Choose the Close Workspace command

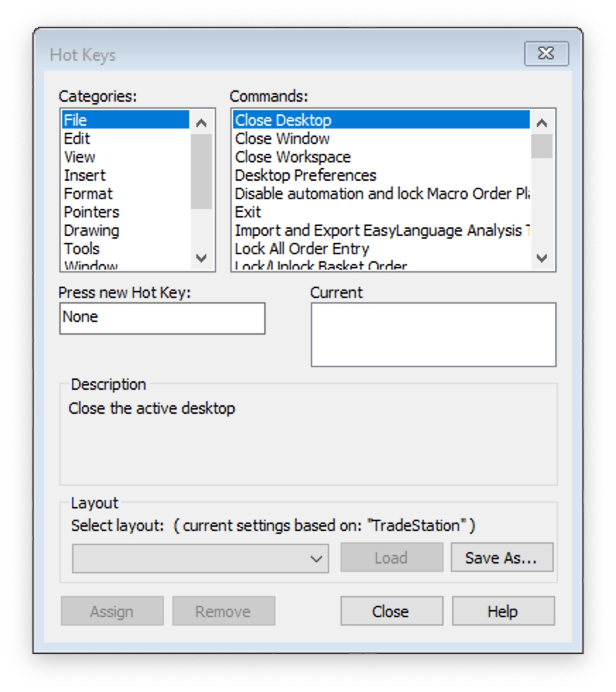click(x=381, y=157)
